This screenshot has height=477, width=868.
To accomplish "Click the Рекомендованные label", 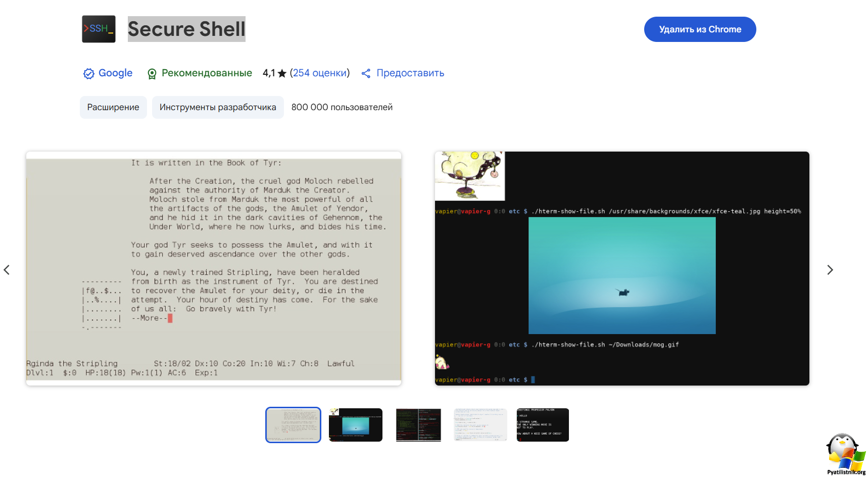I will [207, 73].
